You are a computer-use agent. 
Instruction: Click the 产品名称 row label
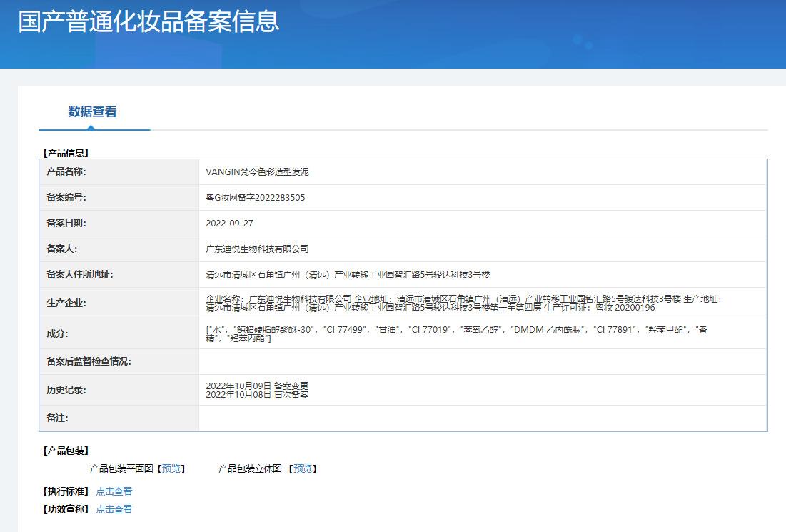tap(66, 172)
